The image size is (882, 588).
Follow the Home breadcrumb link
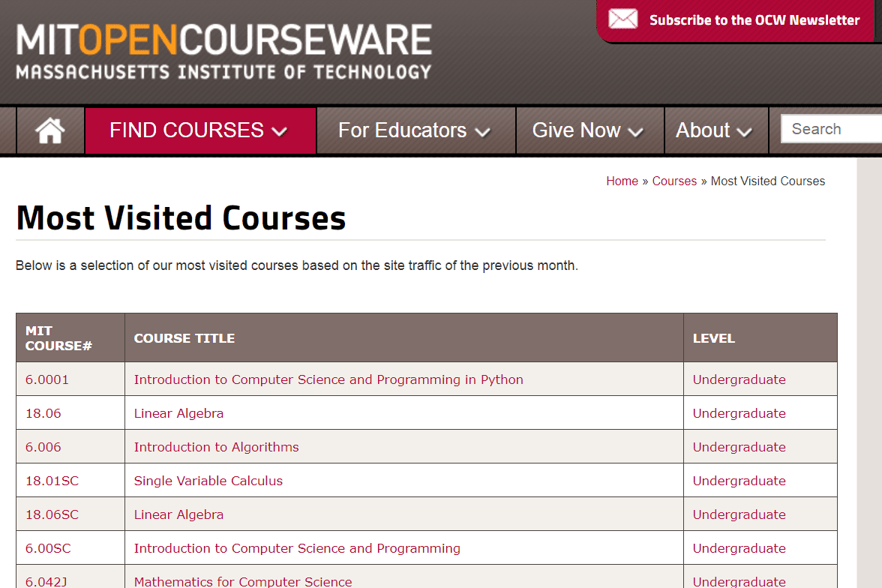tap(622, 181)
